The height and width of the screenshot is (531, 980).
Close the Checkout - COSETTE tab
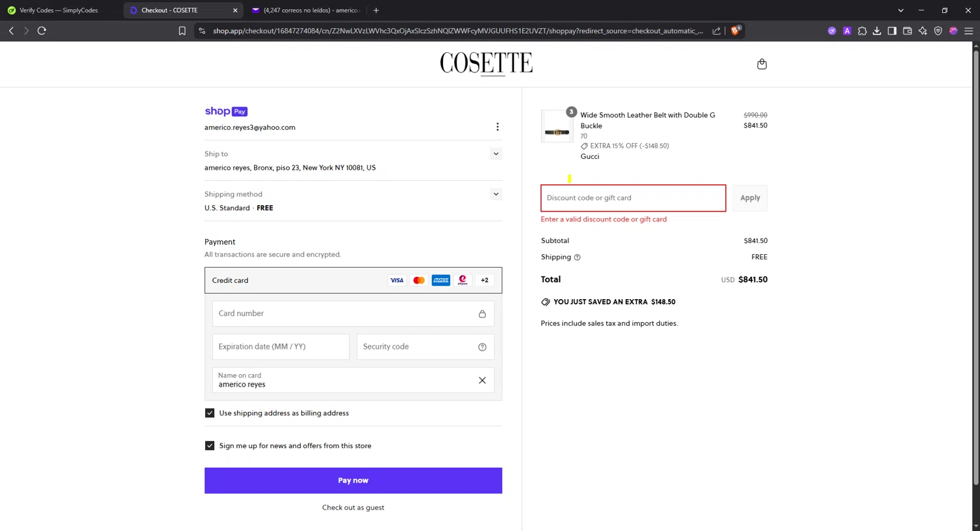235,10
